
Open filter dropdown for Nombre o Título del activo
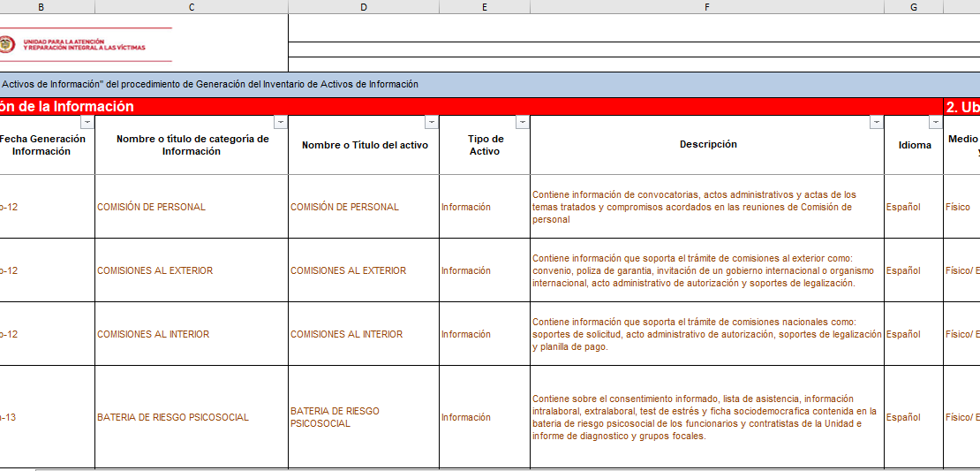point(431,122)
